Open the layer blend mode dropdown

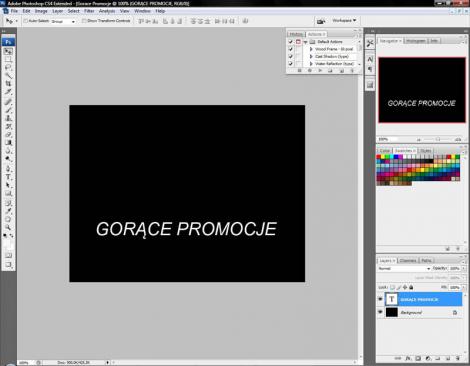tap(404, 268)
